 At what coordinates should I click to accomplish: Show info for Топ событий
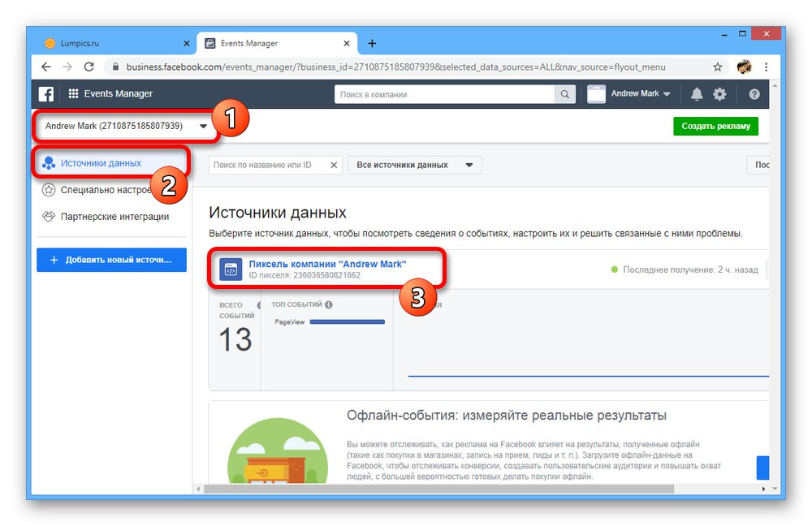(328, 304)
